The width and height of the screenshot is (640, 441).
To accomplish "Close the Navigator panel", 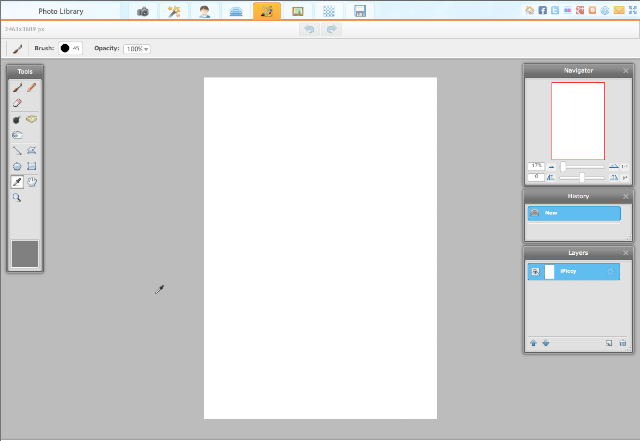I will (x=626, y=71).
